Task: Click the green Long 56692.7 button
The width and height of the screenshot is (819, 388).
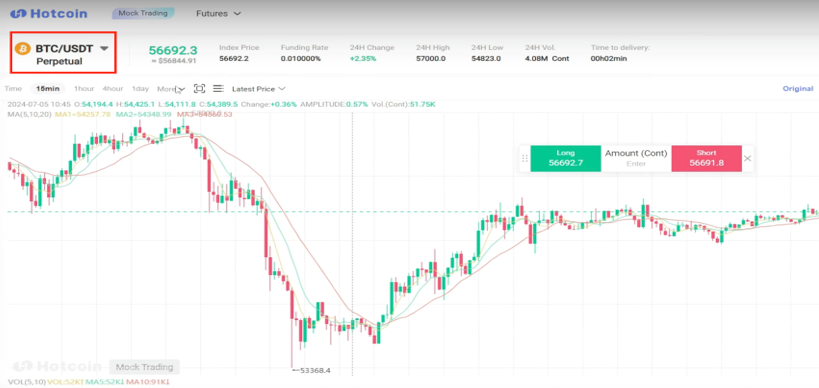Action: [x=566, y=158]
